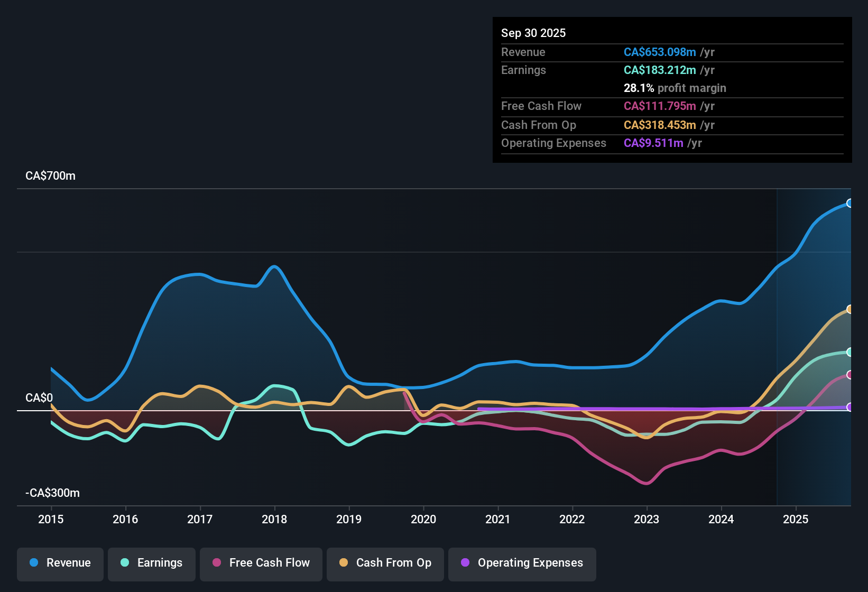Screen dimensions: 868x592
Task: Click the purple Operating Expenses legend dot
Action: click(465, 562)
